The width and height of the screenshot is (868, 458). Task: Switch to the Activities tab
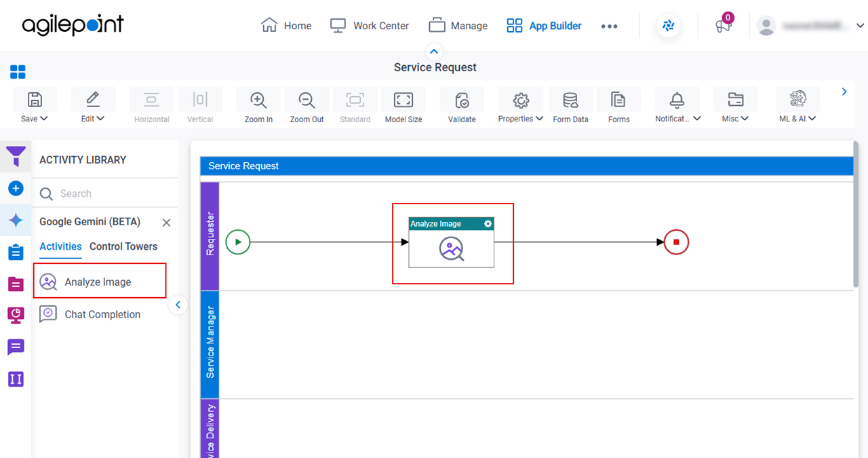(x=60, y=246)
